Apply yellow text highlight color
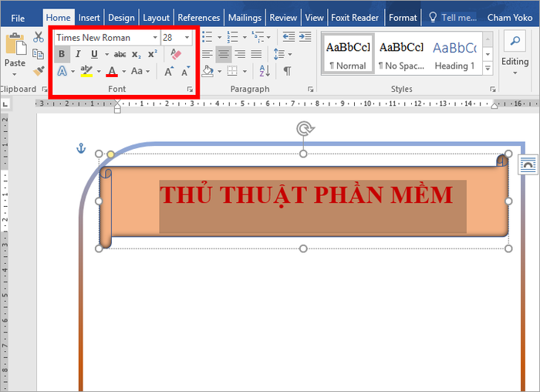The width and height of the screenshot is (540, 392). click(86, 71)
